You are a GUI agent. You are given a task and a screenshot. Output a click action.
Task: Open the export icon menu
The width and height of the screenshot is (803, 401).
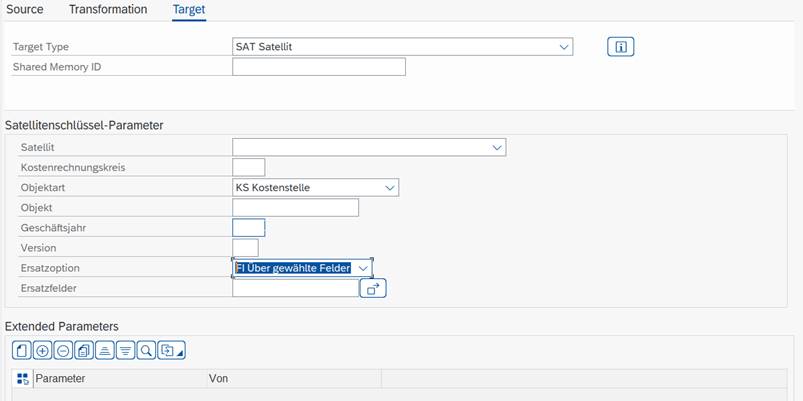(x=172, y=351)
